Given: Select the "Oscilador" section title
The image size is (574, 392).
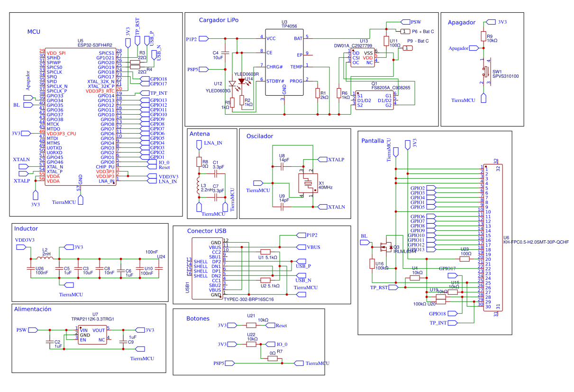Looking at the screenshot, I should click(x=259, y=136).
